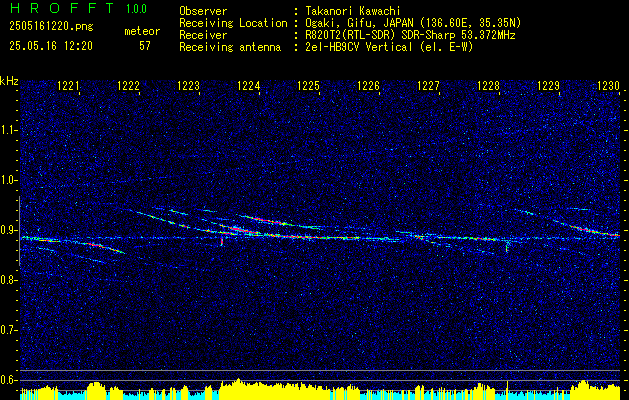Viewport: 629px width, 400px height.
Task: Click the version number 1.0.0
Action: pyautogui.click(x=136, y=9)
